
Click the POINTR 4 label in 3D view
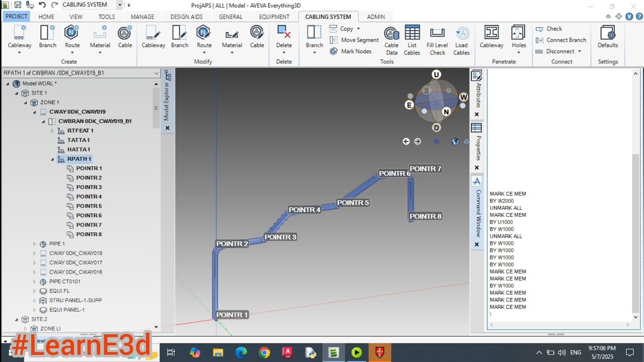click(x=304, y=210)
